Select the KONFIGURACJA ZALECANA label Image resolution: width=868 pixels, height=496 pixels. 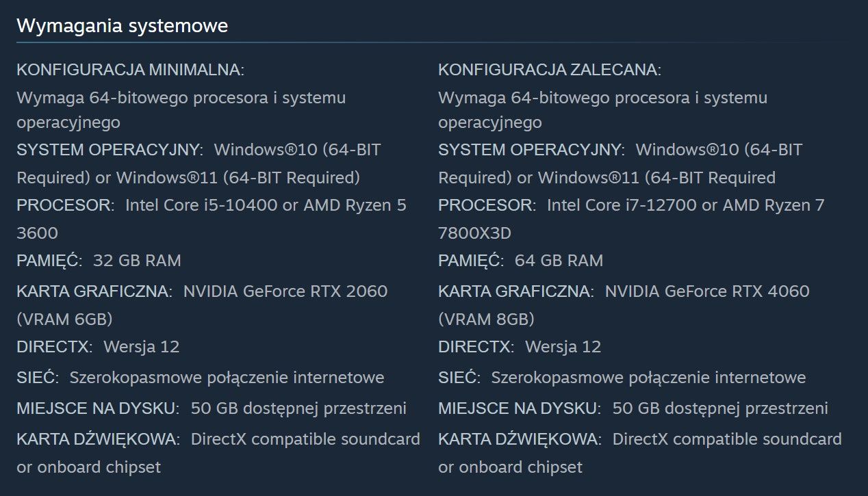pyautogui.click(x=550, y=70)
